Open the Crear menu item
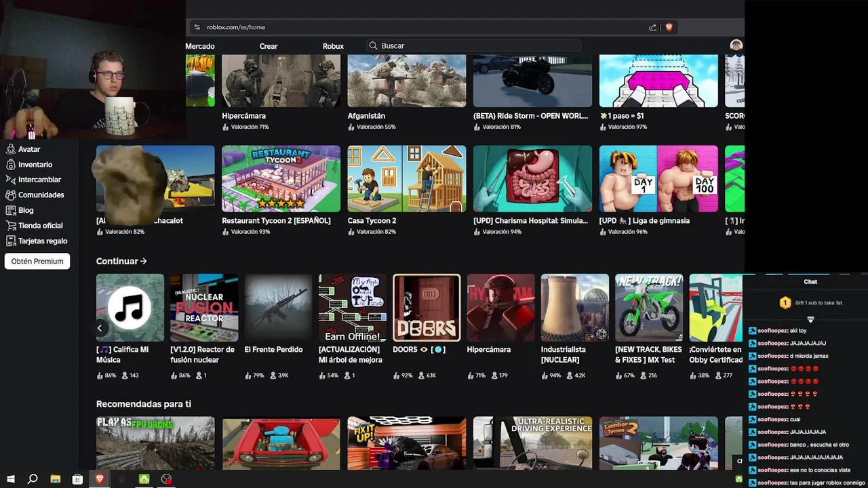This screenshot has width=868, height=488. (x=269, y=46)
